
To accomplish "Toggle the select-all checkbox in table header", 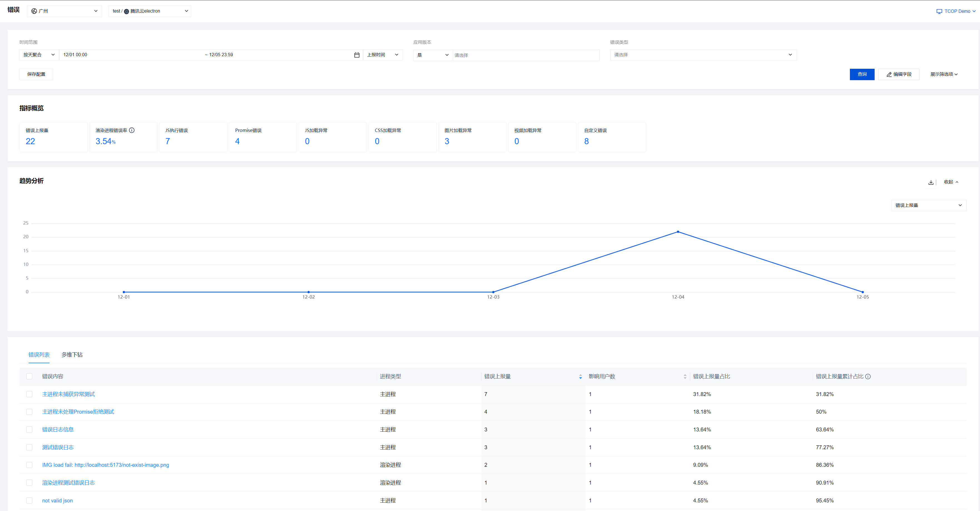I will point(29,377).
